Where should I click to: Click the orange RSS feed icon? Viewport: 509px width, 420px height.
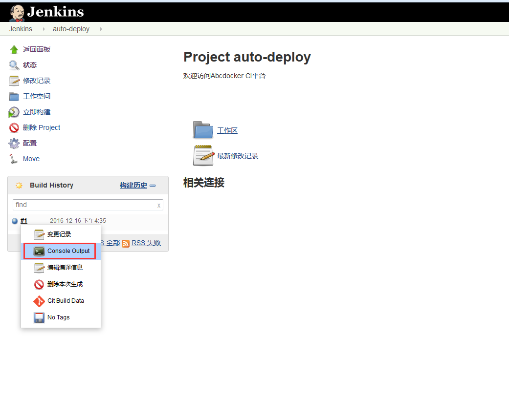[126, 243]
